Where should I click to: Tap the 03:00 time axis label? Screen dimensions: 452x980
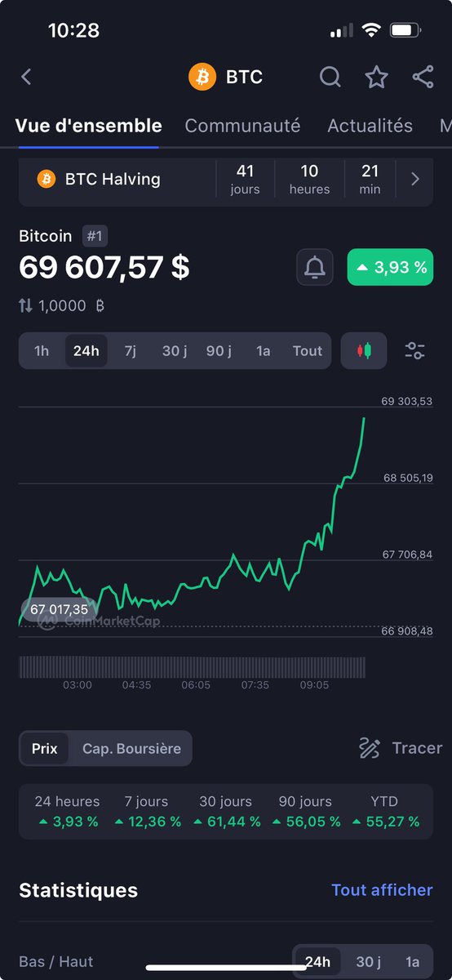(x=78, y=685)
